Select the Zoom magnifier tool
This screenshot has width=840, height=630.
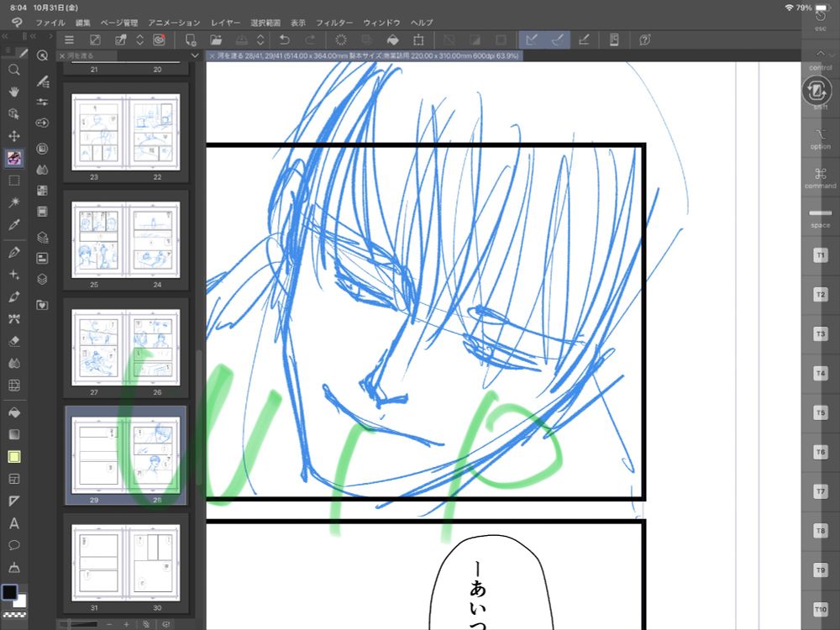pos(14,70)
